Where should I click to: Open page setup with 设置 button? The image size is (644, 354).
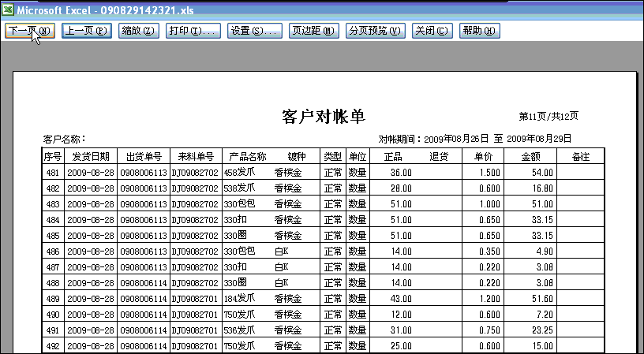pyautogui.click(x=255, y=31)
